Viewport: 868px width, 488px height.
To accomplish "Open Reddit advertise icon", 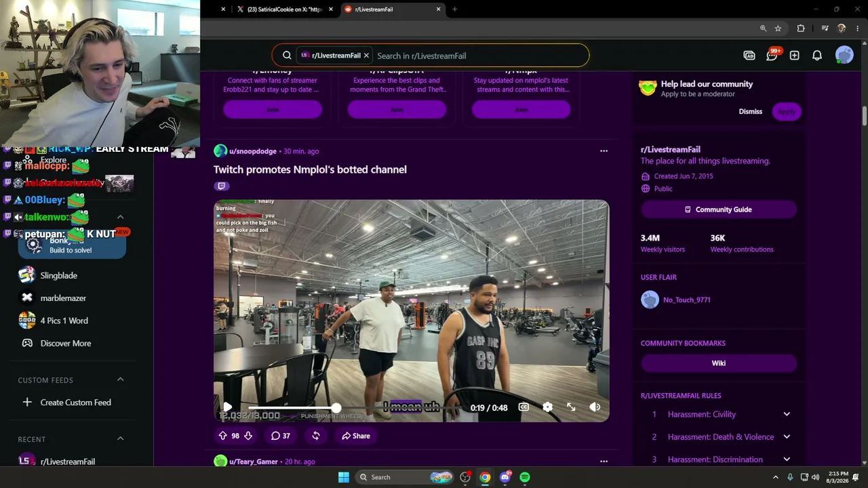I will [x=749, y=56].
